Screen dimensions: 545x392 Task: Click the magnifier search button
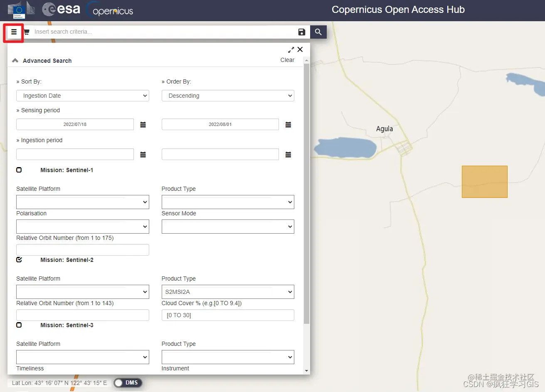pos(318,32)
